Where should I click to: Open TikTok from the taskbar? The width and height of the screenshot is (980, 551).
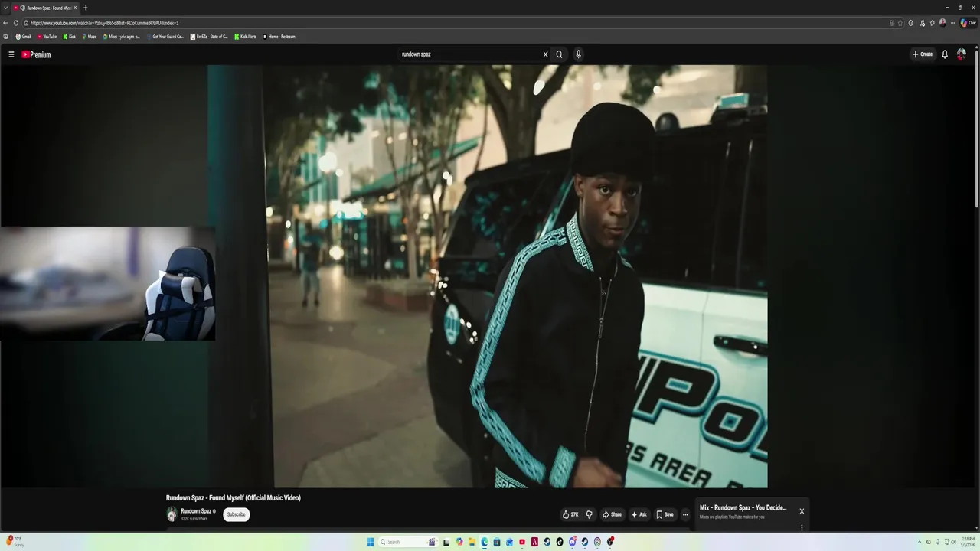coord(560,542)
